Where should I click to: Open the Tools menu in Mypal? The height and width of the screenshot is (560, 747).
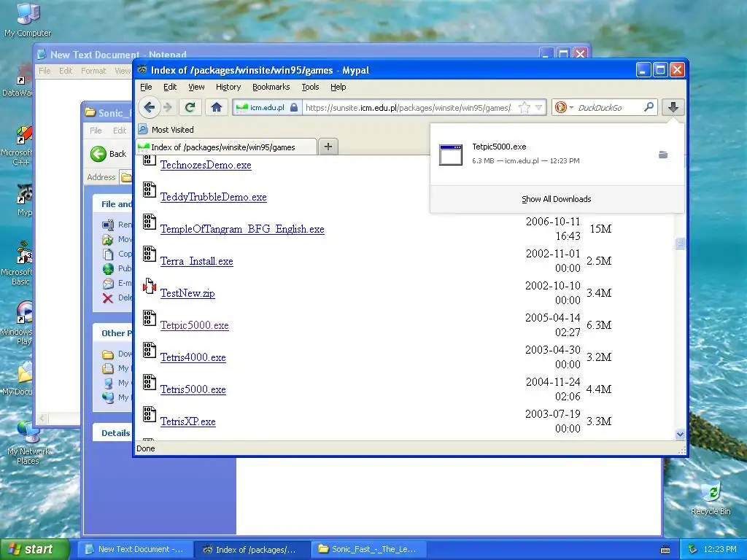click(310, 87)
